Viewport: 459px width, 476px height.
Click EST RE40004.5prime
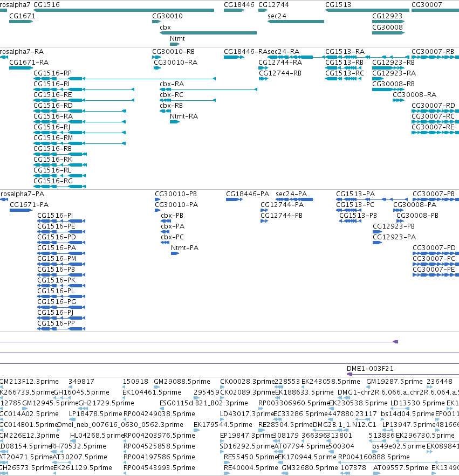(251, 468)
